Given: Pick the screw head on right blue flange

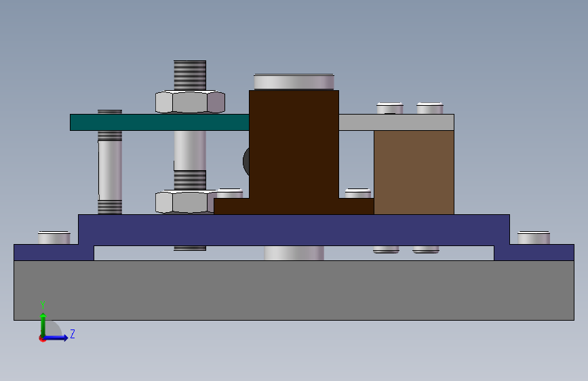Looking at the screenshot, I should (534, 238).
